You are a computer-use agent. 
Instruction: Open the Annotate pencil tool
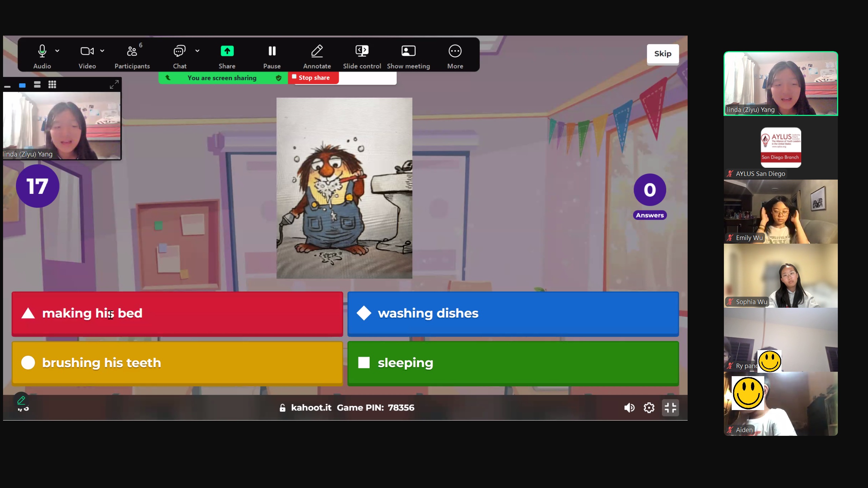tap(317, 52)
